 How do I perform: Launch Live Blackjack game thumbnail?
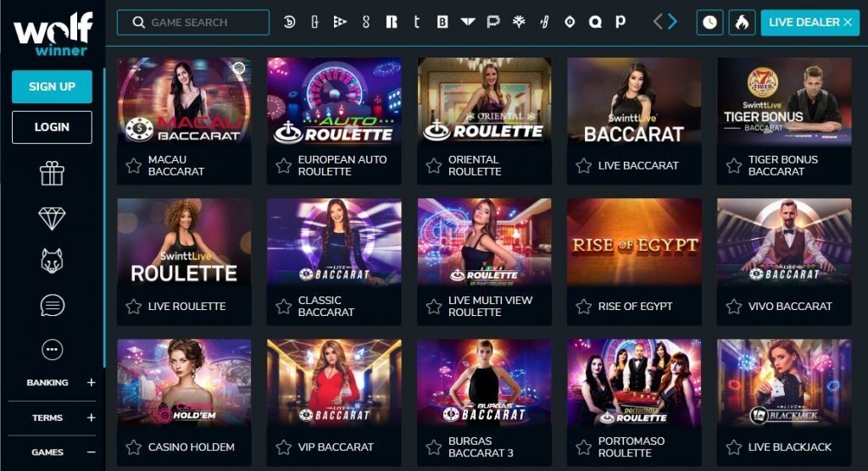click(x=784, y=383)
